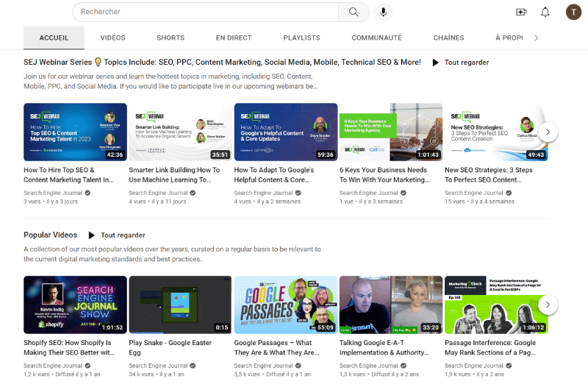
Task: Open the create video icon
Action: (521, 12)
